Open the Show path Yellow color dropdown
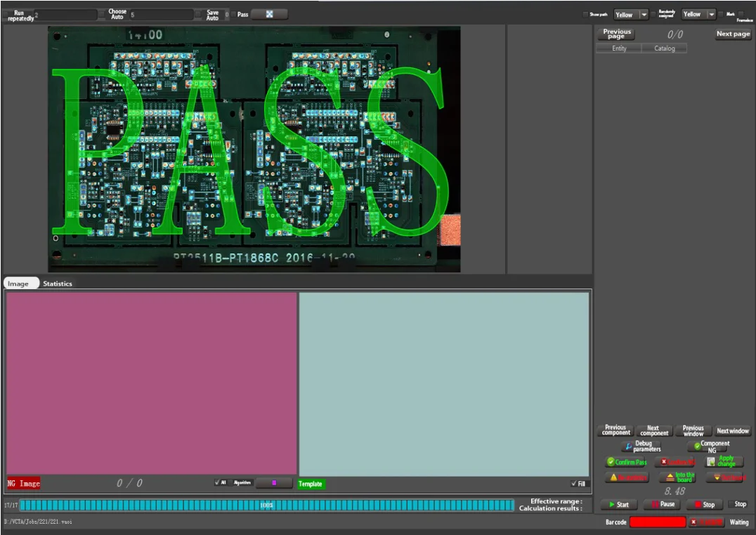 coord(644,14)
